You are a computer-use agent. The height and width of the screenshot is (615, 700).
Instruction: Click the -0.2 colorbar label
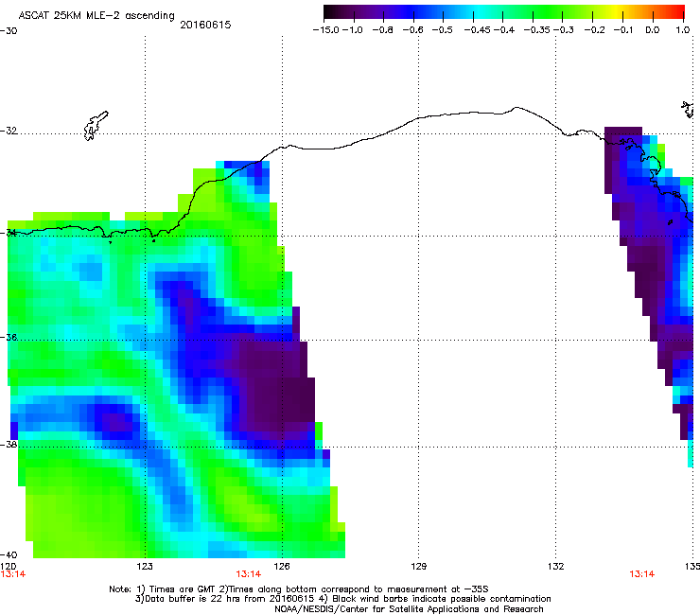point(594,30)
